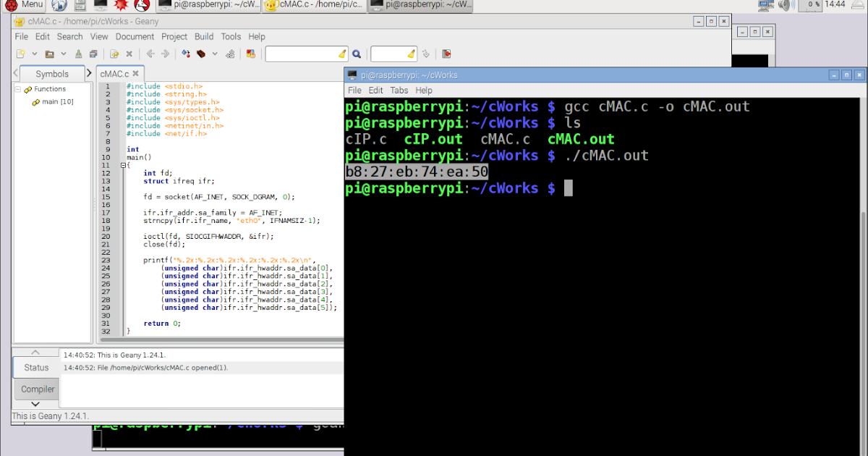This screenshot has width=868, height=456.
Task: Run the program via the Execute icon
Action: click(x=229, y=54)
